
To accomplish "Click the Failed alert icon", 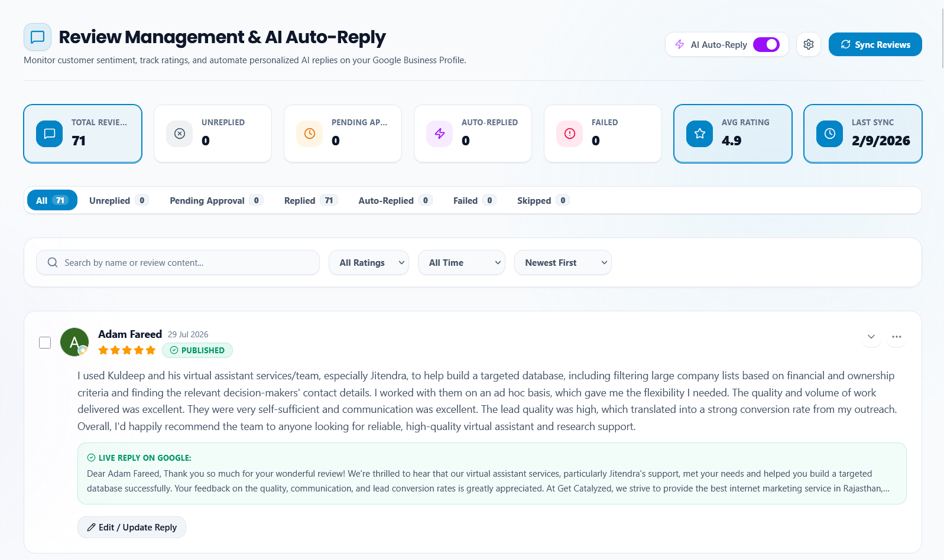I will [570, 134].
